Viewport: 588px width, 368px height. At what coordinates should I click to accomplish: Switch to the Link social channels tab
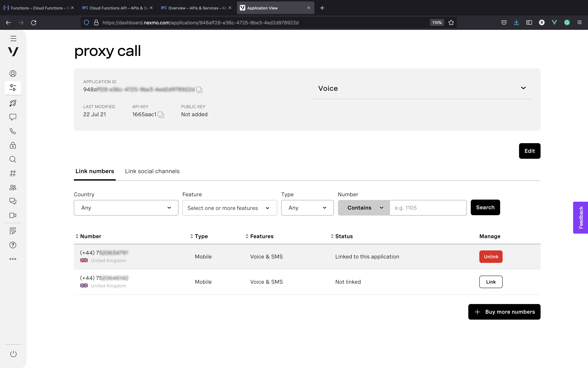click(x=152, y=171)
